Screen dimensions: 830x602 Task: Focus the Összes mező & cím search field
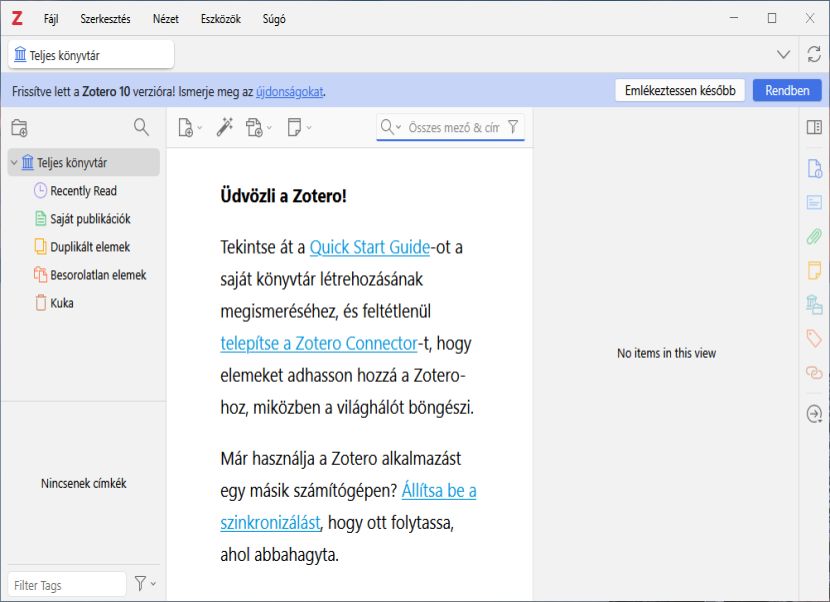click(x=453, y=128)
